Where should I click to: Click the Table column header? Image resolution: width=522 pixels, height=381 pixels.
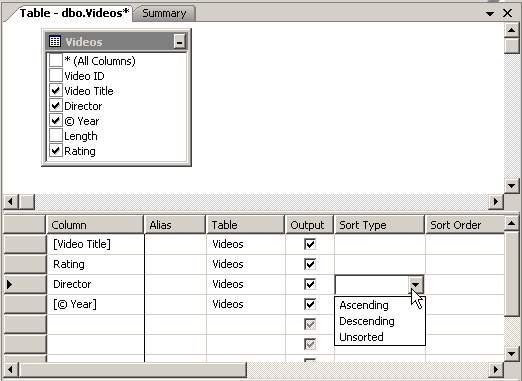click(246, 225)
